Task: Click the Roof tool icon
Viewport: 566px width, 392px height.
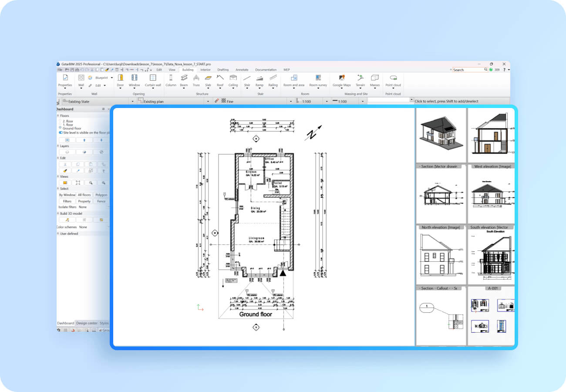Action: pos(220,78)
